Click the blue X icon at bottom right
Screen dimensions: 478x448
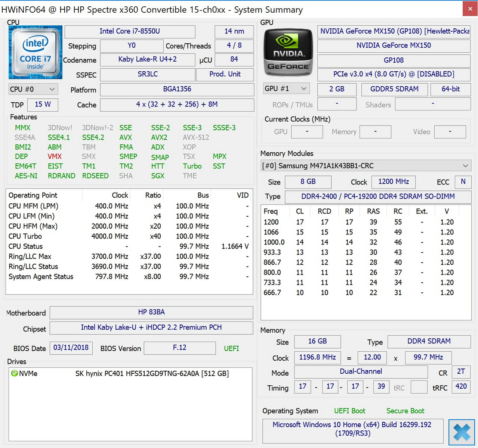click(462, 432)
